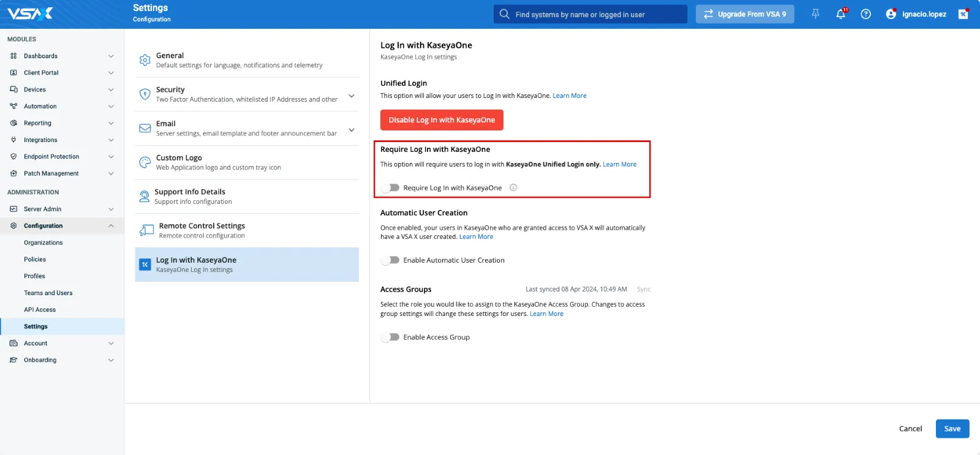This screenshot has height=455, width=980.
Task: Open the ignacio.lopez user profile icon
Action: pos(891,14)
